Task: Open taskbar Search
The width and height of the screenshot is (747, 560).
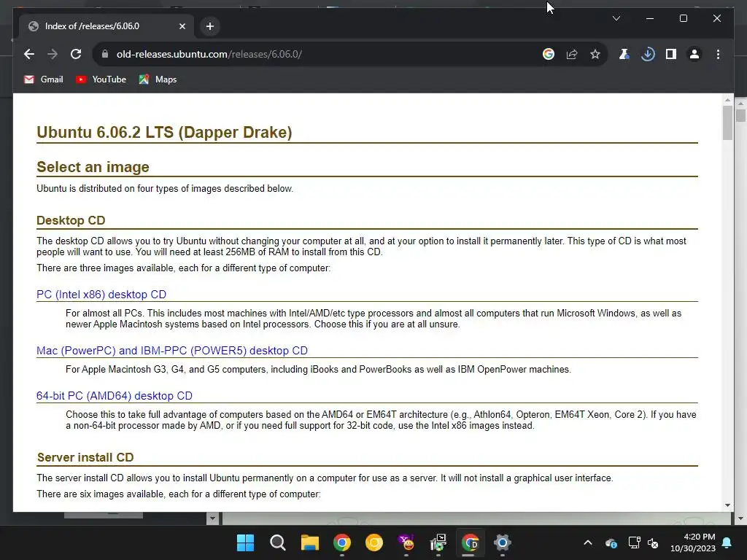Action: coord(278,542)
